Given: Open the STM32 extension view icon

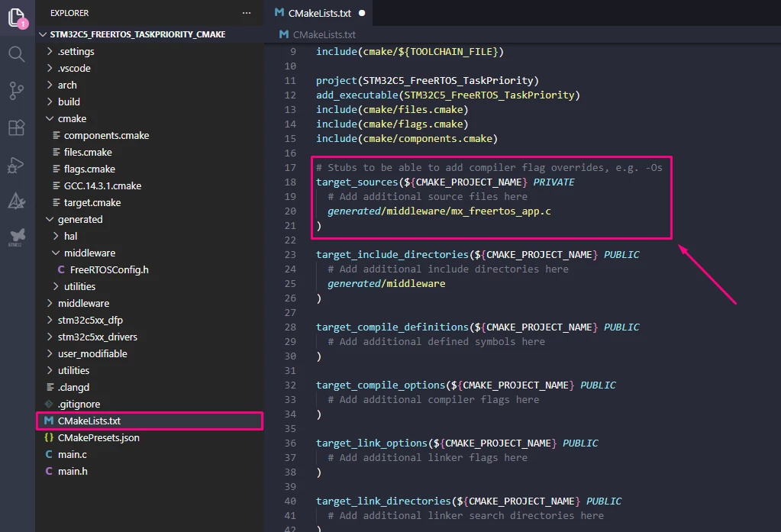Looking at the screenshot, I should (17, 237).
